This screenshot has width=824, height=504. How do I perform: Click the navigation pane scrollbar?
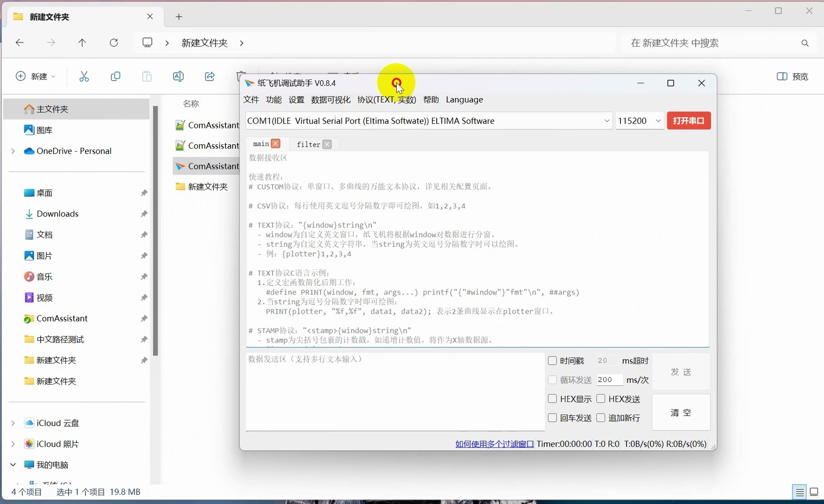click(155, 231)
